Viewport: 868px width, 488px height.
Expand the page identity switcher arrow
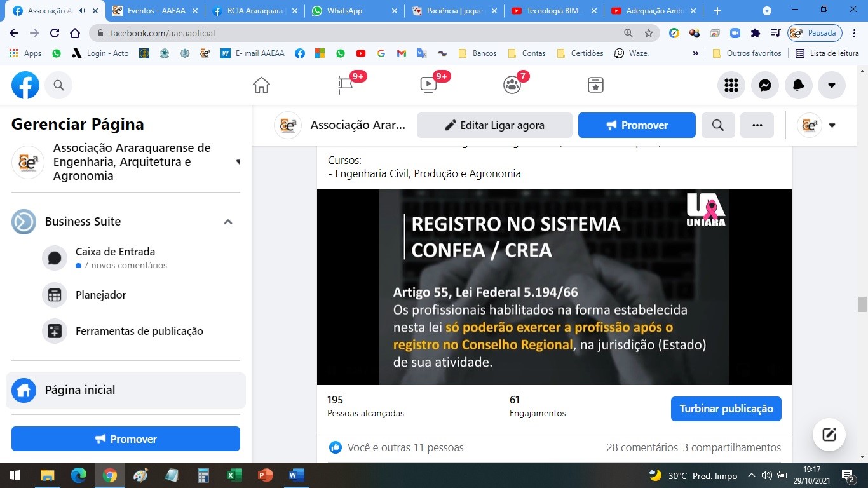coord(832,125)
